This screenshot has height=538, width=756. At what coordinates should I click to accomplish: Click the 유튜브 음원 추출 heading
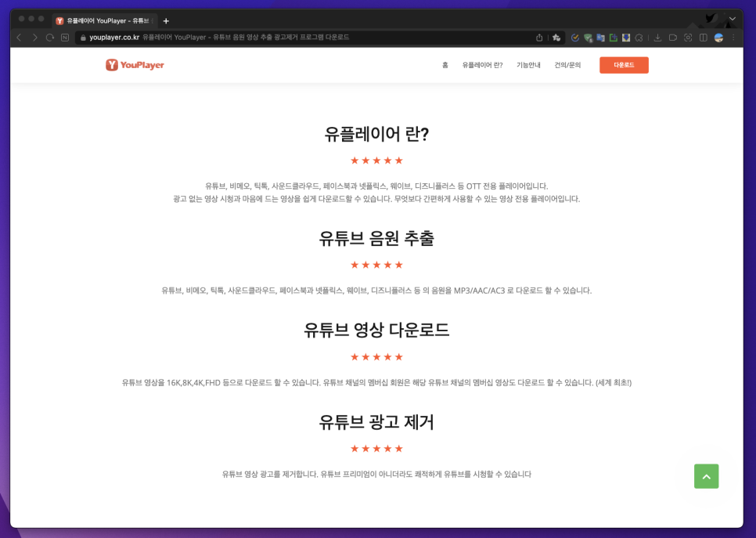(376, 238)
